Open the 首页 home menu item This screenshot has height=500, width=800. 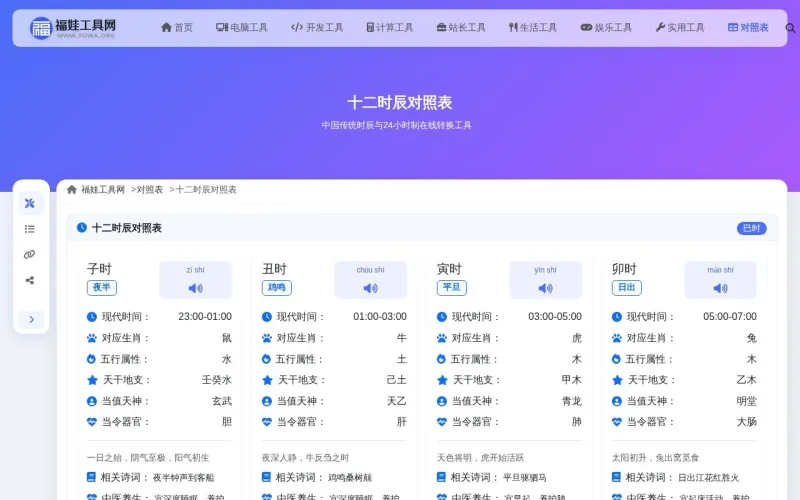coord(177,28)
